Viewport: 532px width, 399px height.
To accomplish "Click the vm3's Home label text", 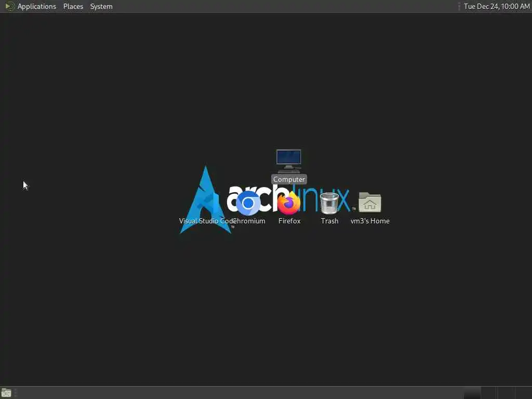I will click(x=370, y=221).
